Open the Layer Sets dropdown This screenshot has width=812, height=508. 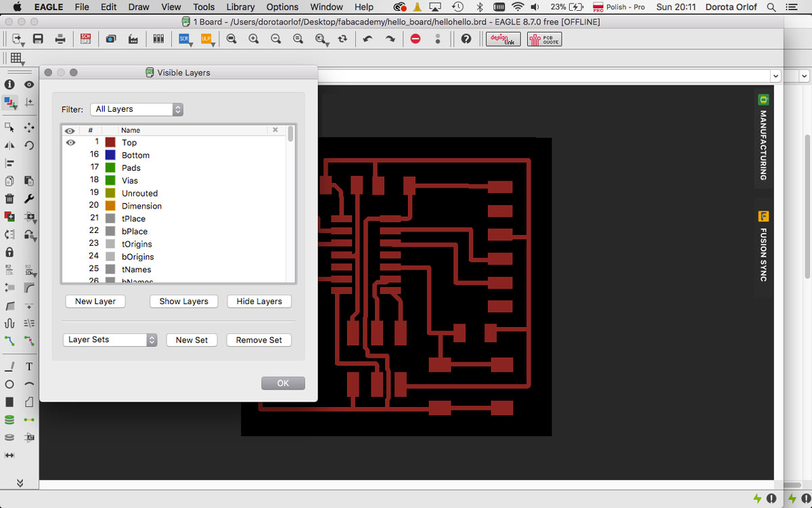tap(110, 340)
